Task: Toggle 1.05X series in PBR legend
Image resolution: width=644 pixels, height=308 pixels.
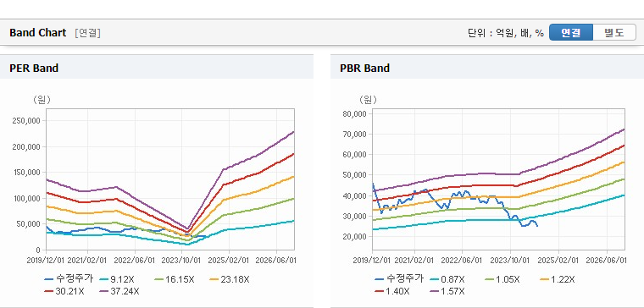Action: tap(502, 279)
